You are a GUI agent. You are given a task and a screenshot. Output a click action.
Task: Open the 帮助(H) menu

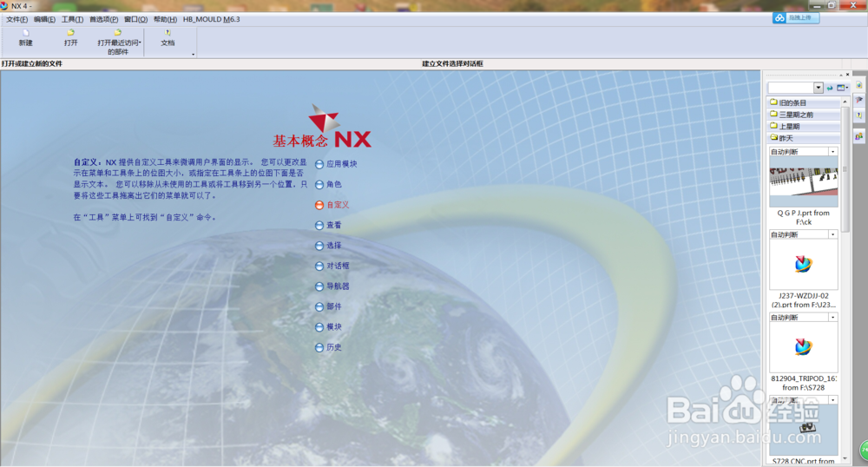pos(165,19)
